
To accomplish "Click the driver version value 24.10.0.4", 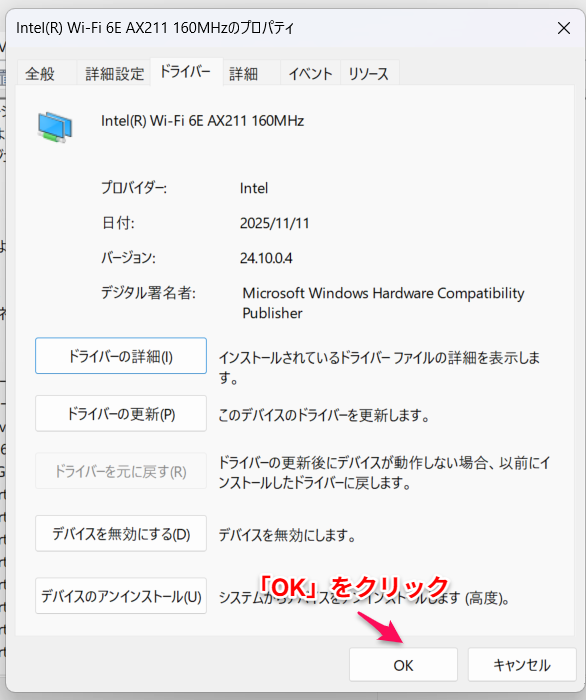I will click(266, 258).
